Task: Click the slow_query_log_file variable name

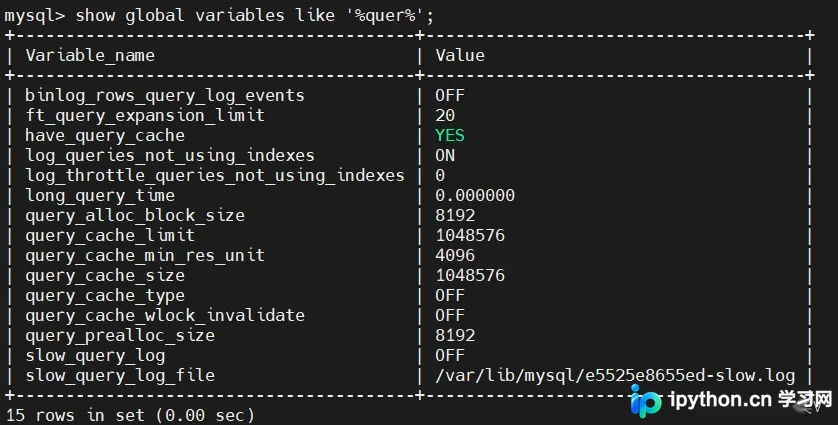Action: (120, 376)
